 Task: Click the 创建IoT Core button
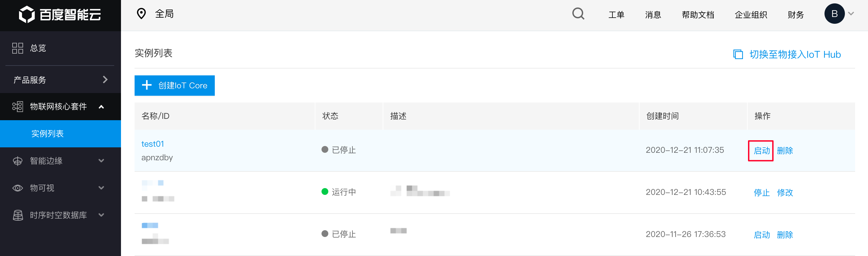click(175, 86)
